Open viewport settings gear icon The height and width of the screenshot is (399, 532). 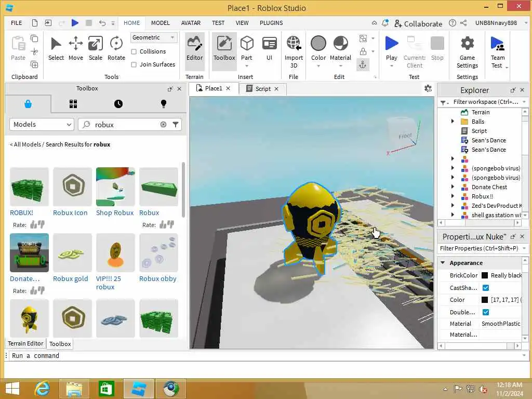tap(428, 88)
